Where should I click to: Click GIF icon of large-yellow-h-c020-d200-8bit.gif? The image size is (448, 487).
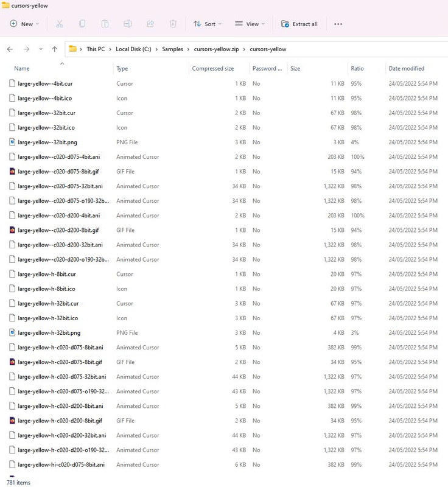12,421
